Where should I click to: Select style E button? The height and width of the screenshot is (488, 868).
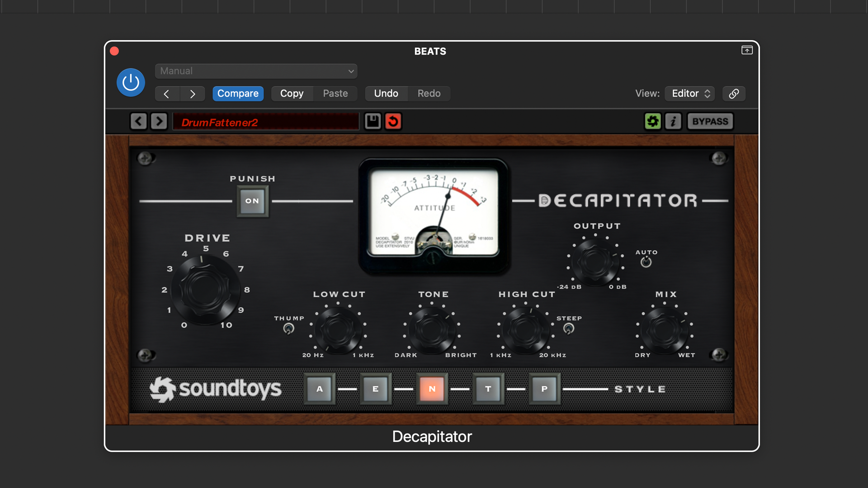376,389
